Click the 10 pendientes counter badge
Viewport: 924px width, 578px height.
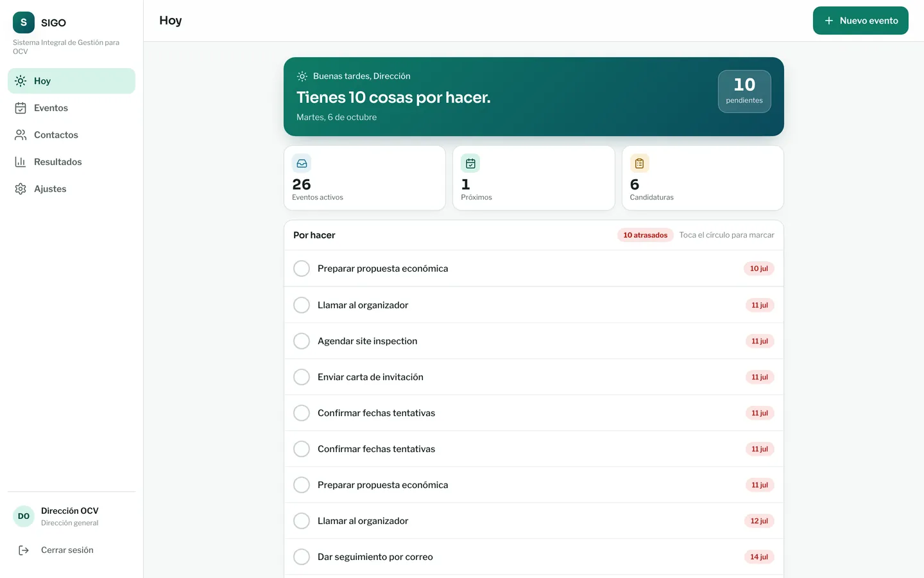tap(744, 91)
